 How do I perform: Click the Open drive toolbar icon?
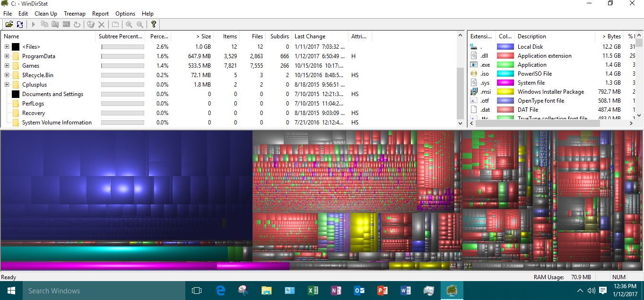[9, 24]
